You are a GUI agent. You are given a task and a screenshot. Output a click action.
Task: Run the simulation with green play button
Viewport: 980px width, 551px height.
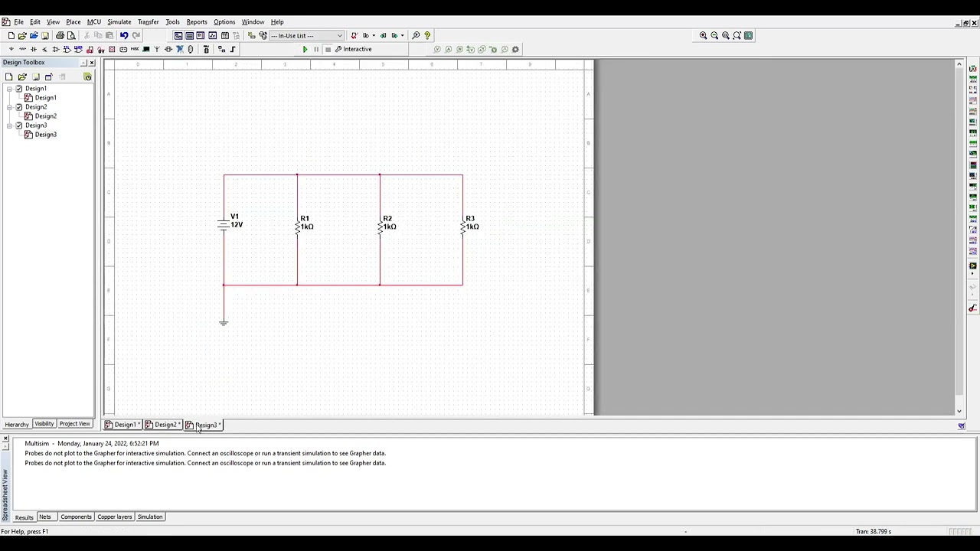coord(305,49)
